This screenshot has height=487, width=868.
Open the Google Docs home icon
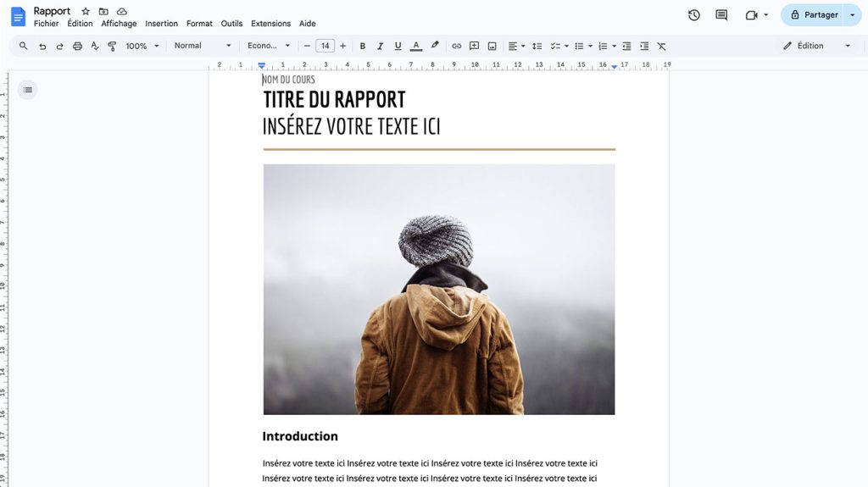pyautogui.click(x=19, y=17)
